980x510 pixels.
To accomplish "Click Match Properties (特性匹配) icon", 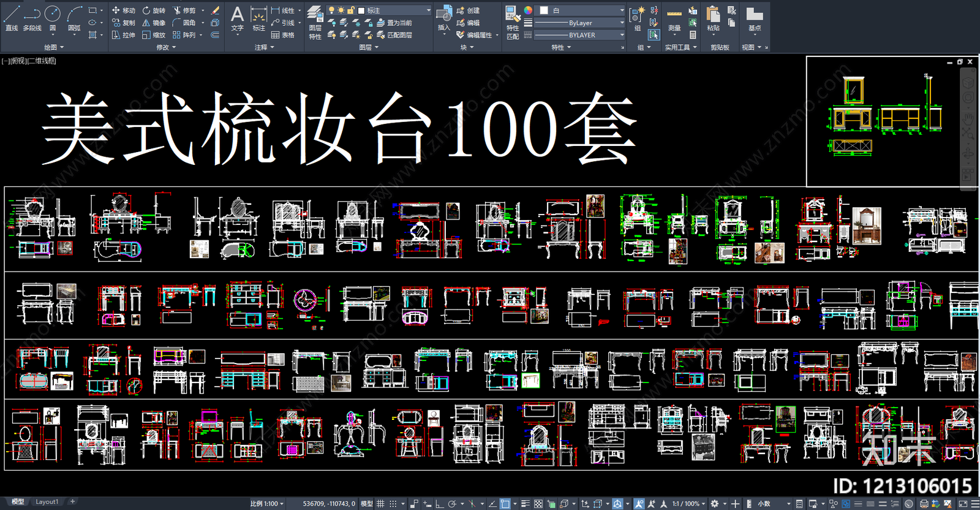I will [x=513, y=23].
